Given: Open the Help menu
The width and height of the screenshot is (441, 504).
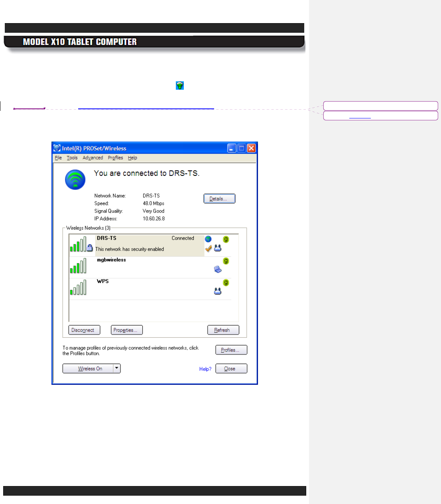Looking at the screenshot, I should coord(132,158).
